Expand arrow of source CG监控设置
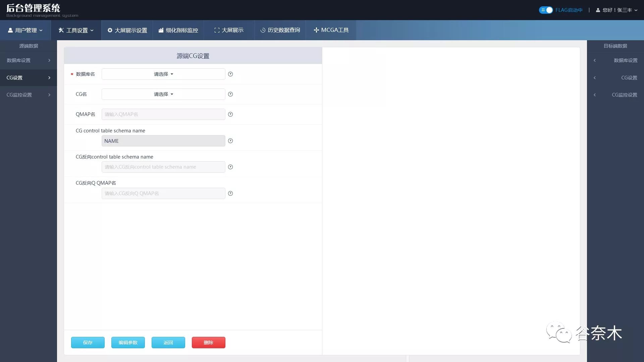Image resolution: width=644 pixels, height=362 pixels. pos(49,95)
